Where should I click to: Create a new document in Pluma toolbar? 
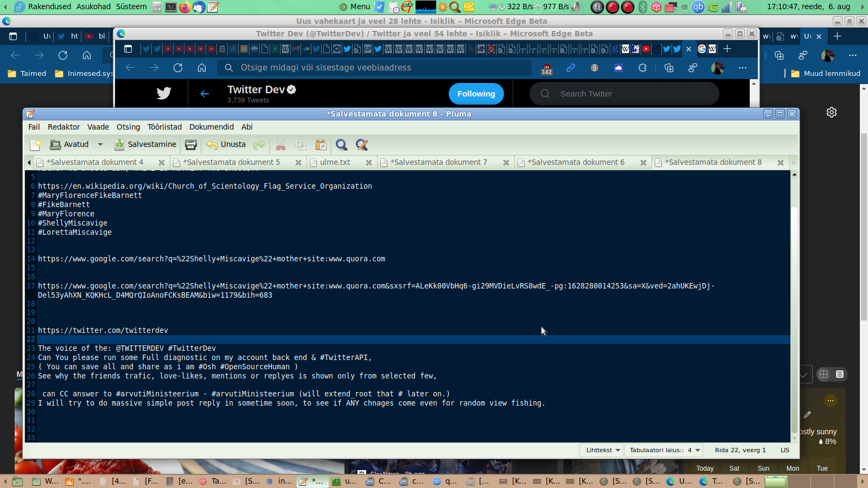(35, 145)
